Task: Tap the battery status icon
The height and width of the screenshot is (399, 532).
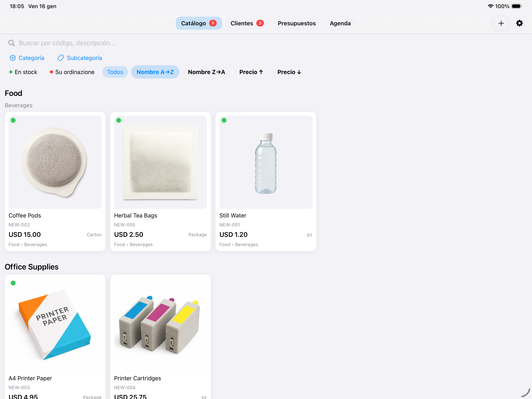Action: pyautogui.click(x=516, y=6)
